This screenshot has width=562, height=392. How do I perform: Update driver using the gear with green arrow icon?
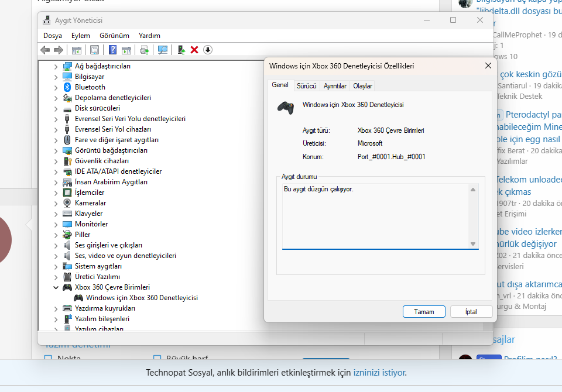(145, 50)
